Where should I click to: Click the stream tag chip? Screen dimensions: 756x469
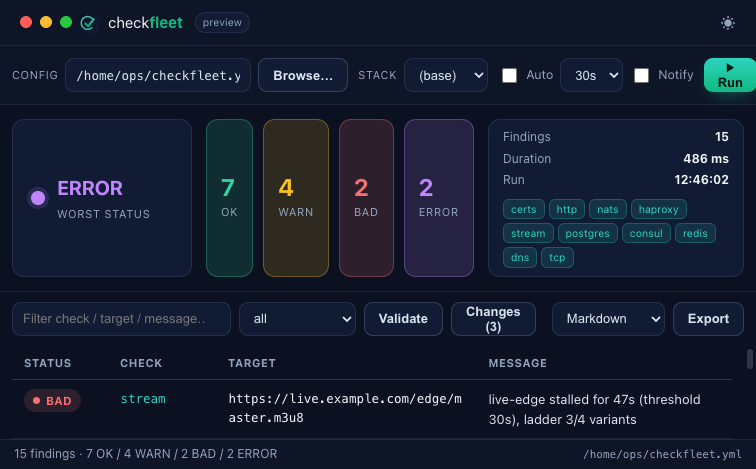tap(528, 233)
